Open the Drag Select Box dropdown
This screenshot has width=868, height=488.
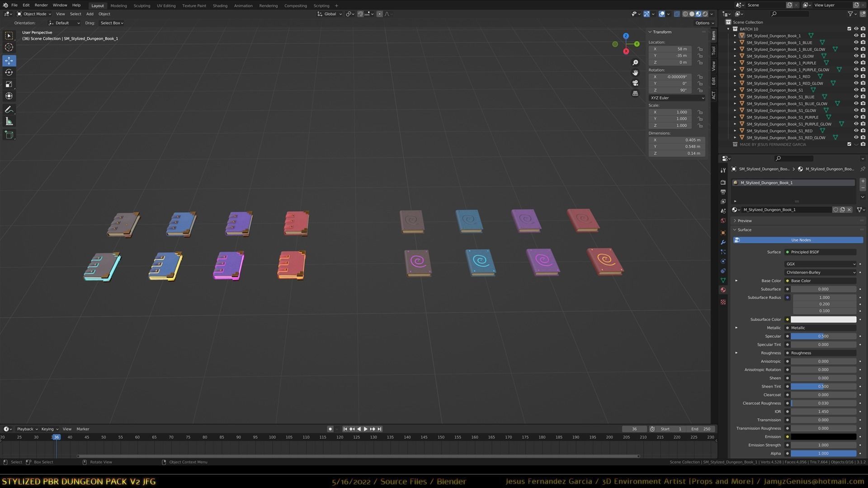pos(112,23)
